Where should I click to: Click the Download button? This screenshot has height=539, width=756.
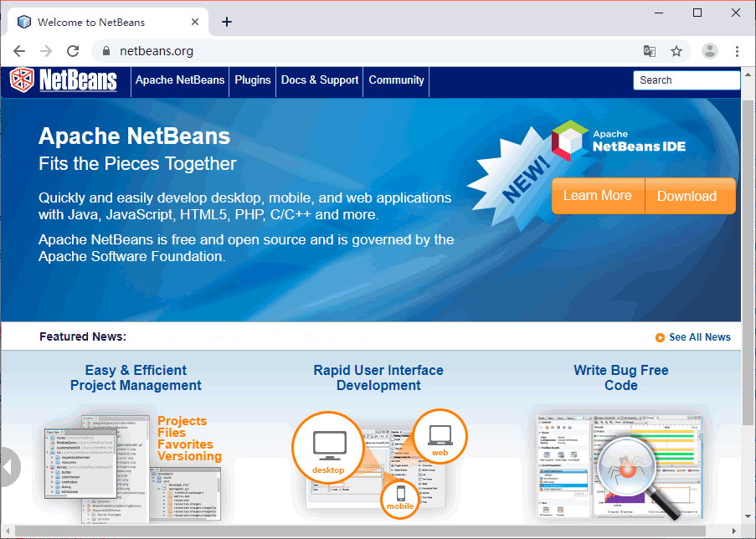pyautogui.click(x=688, y=195)
